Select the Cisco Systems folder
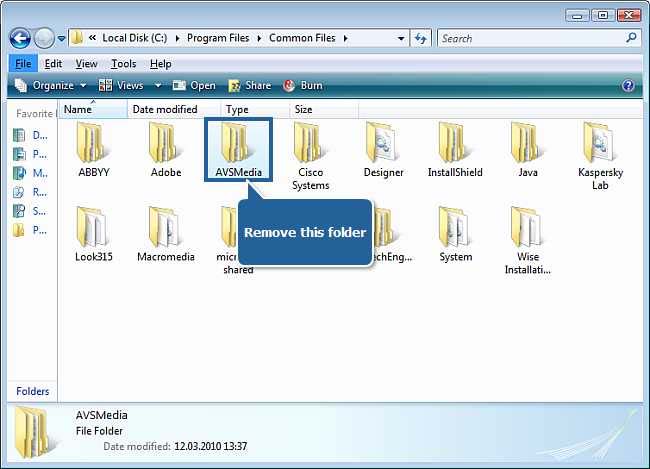Screen dimensions: 650x469 point(311,143)
